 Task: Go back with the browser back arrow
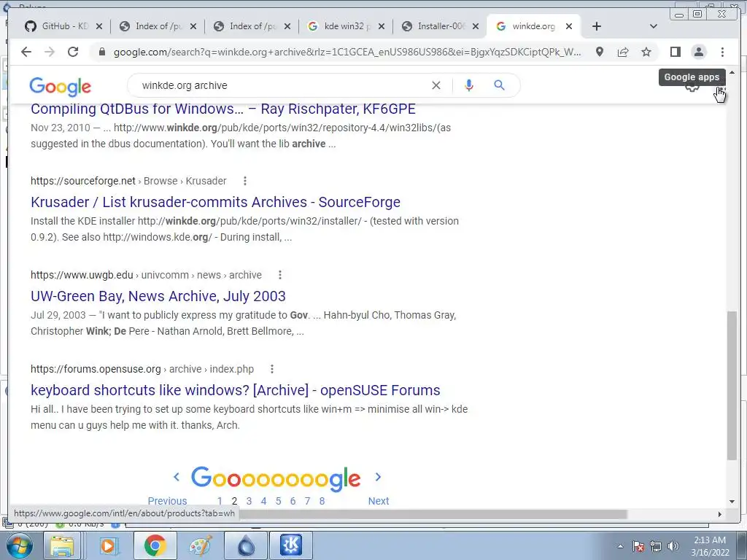26,52
